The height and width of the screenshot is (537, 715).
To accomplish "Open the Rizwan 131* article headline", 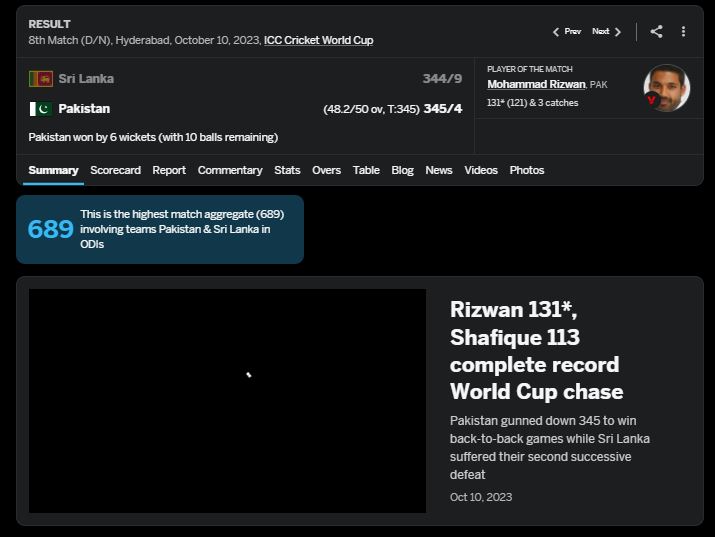I will 536,350.
